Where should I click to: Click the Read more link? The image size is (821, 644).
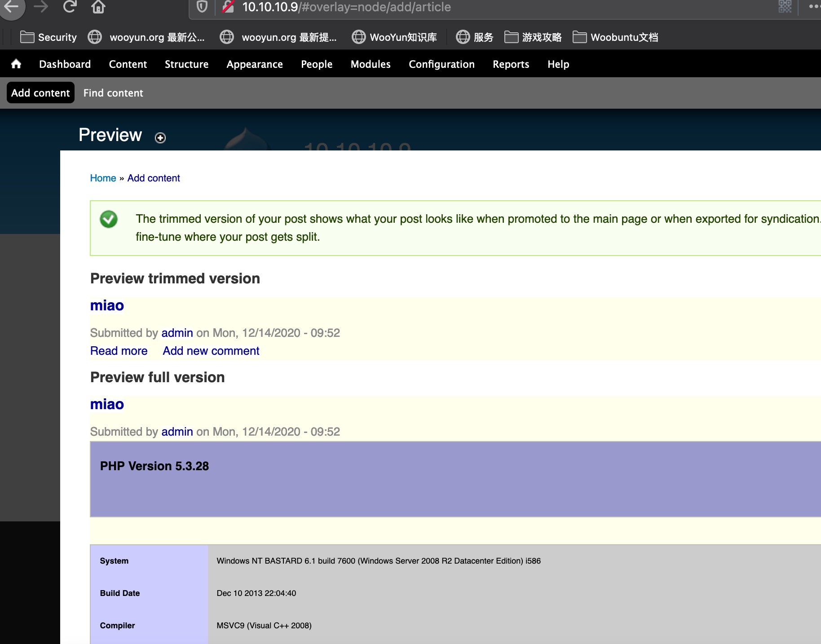119,351
